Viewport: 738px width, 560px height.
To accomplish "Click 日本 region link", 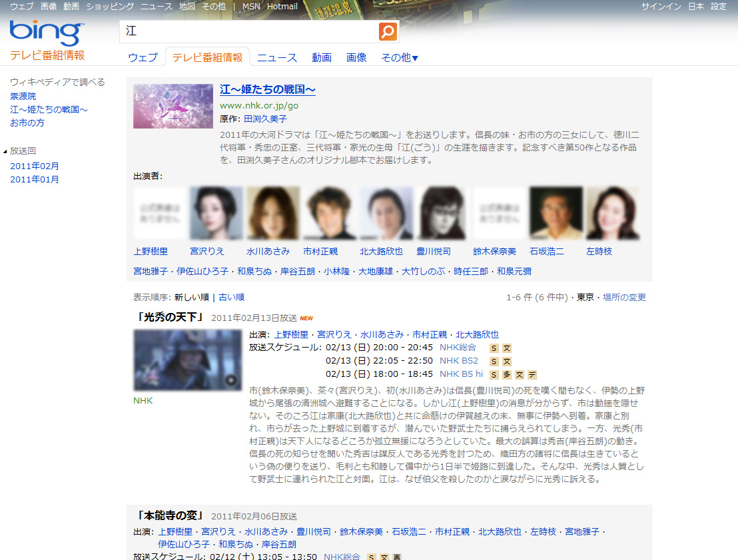I will click(x=696, y=7).
